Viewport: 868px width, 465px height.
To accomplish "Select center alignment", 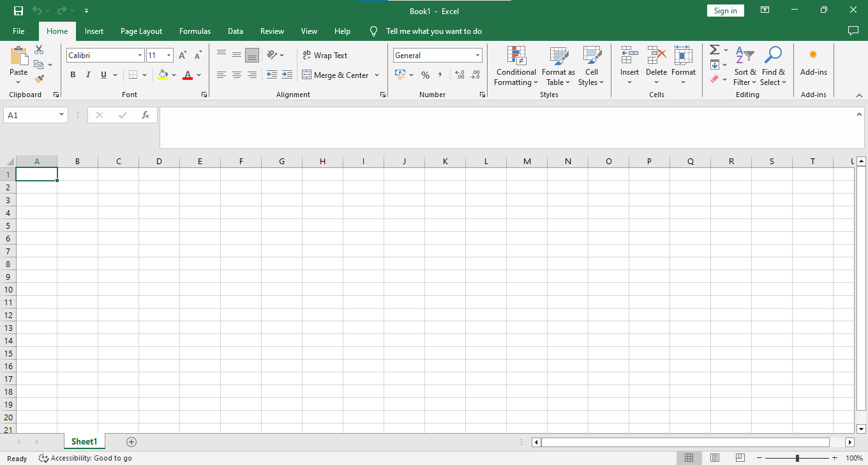I will tap(236, 75).
